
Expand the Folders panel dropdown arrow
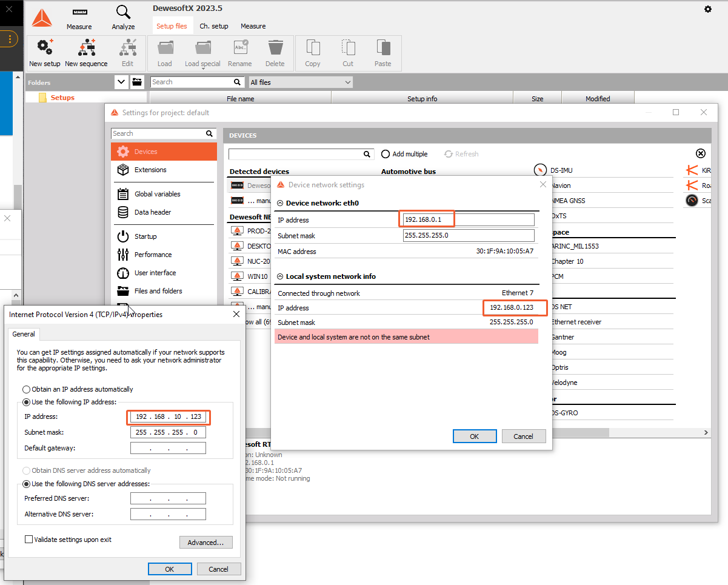point(121,82)
